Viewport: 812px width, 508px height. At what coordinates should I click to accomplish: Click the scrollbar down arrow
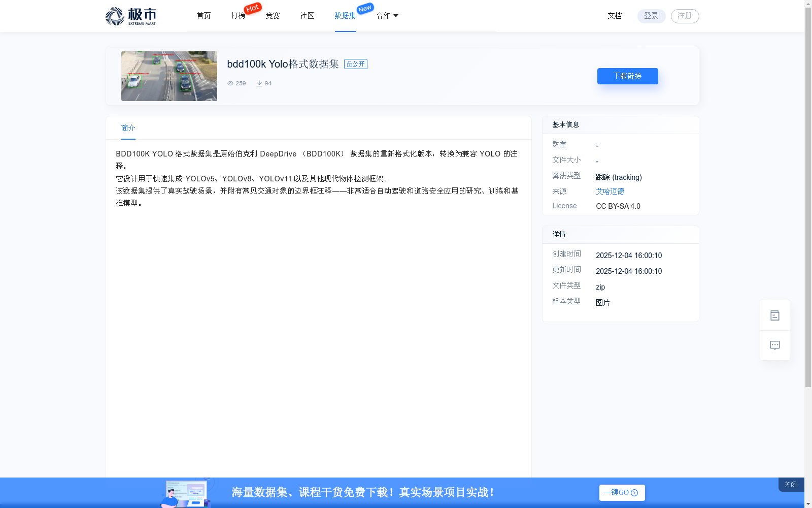(808, 504)
